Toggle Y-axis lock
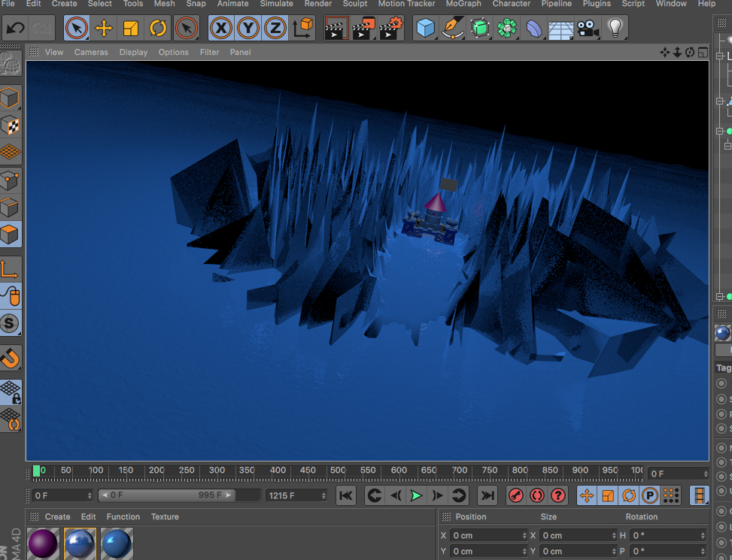732x560 pixels. pos(248,29)
